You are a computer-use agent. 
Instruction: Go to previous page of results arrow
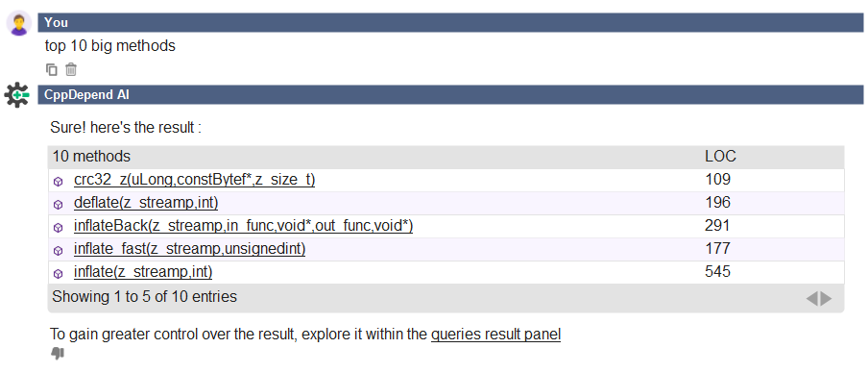point(811,299)
